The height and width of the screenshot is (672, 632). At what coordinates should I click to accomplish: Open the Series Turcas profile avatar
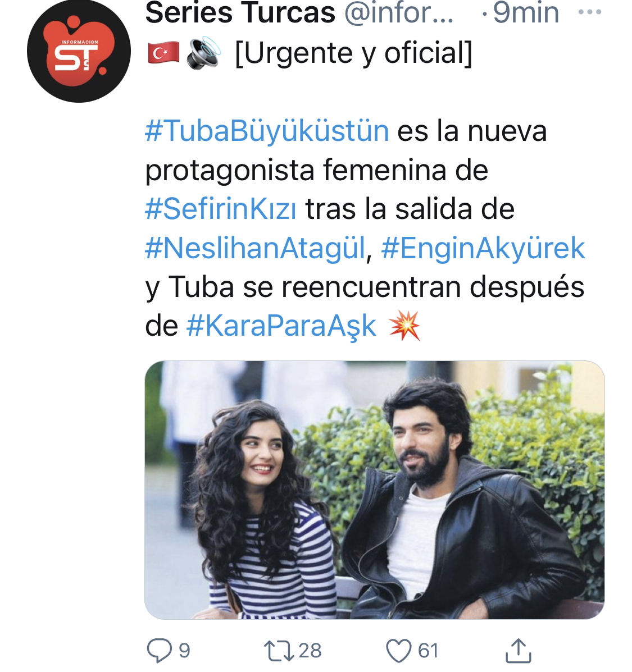pos(79,51)
